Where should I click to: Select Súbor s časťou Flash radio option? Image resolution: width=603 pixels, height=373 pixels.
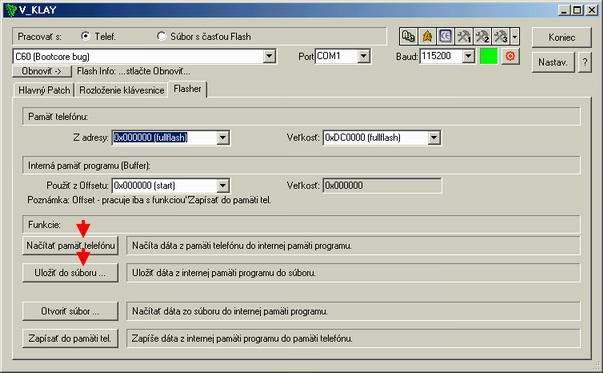(161, 36)
